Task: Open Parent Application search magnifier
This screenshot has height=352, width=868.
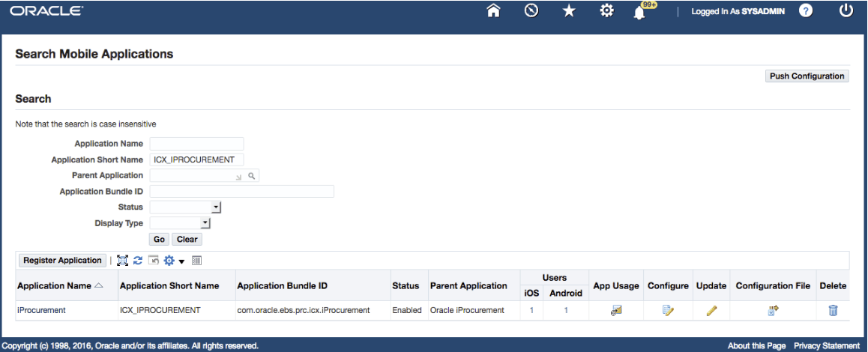Action: click(251, 176)
